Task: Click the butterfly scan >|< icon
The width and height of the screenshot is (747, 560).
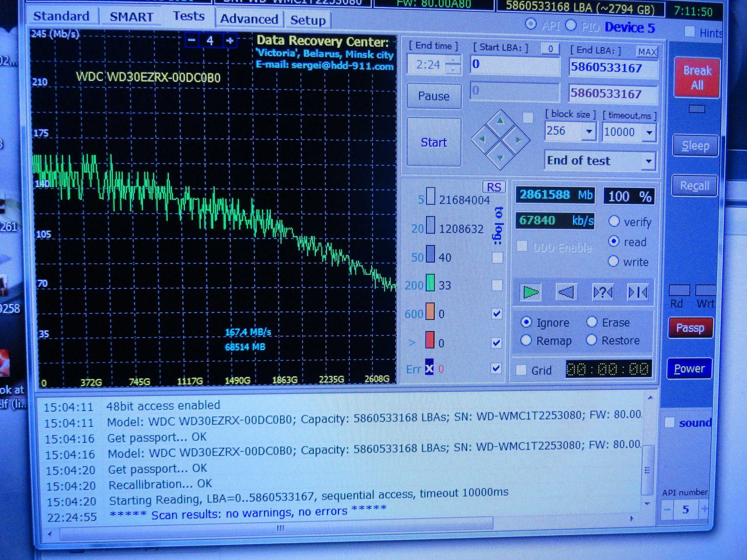Action: [x=638, y=292]
